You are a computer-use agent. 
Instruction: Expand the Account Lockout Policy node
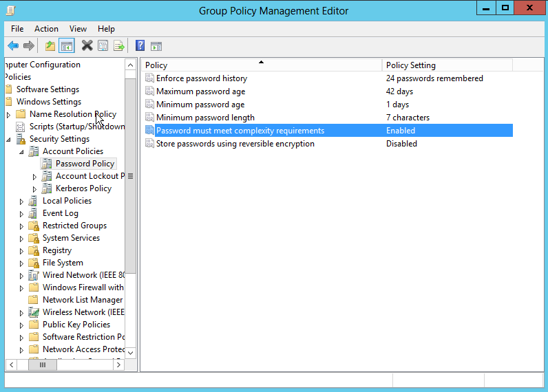tap(34, 177)
